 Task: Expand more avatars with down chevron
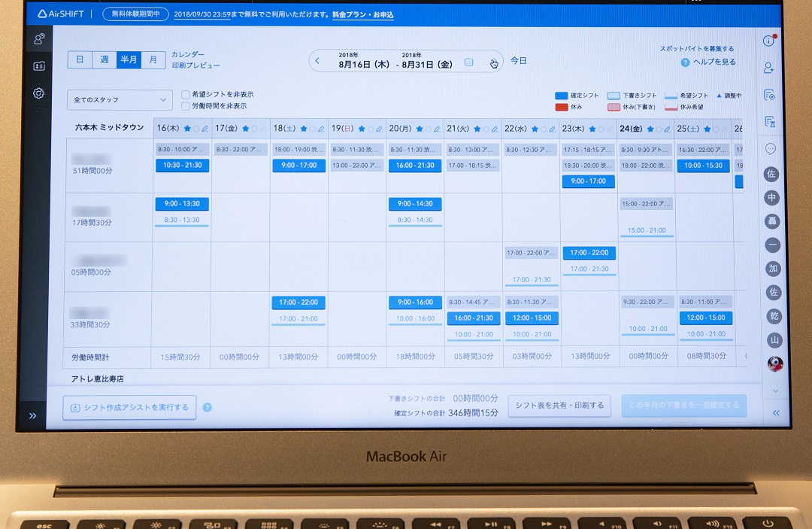click(x=776, y=391)
